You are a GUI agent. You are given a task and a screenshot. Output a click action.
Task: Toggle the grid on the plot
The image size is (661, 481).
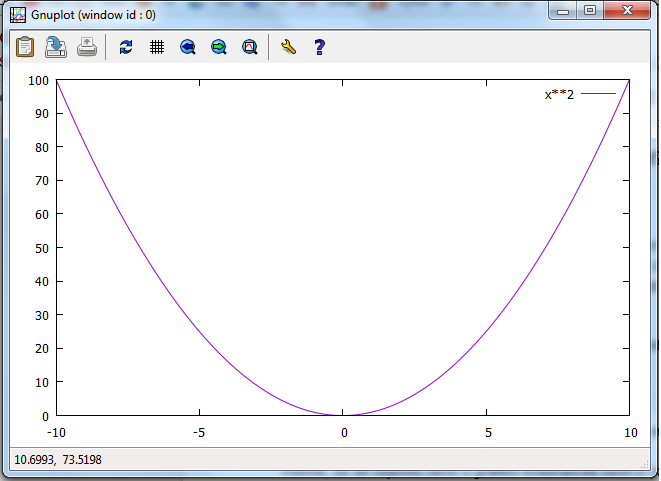[x=157, y=47]
